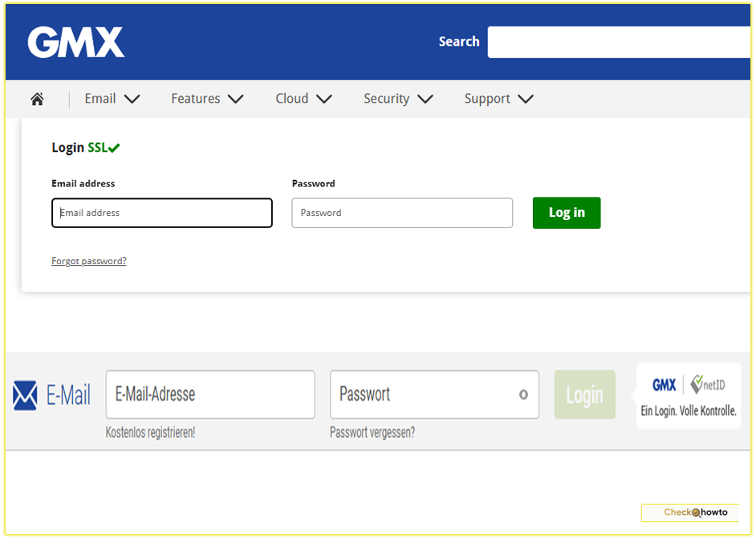Screen dimensions: 756x538
Task: Expand the Support menu chevron
Action: pyautogui.click(x=526, y=99)
